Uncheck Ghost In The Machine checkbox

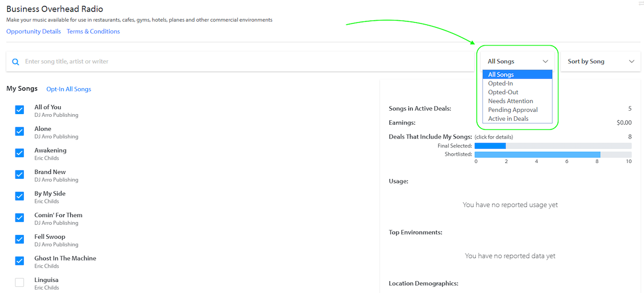coord(19,260)
